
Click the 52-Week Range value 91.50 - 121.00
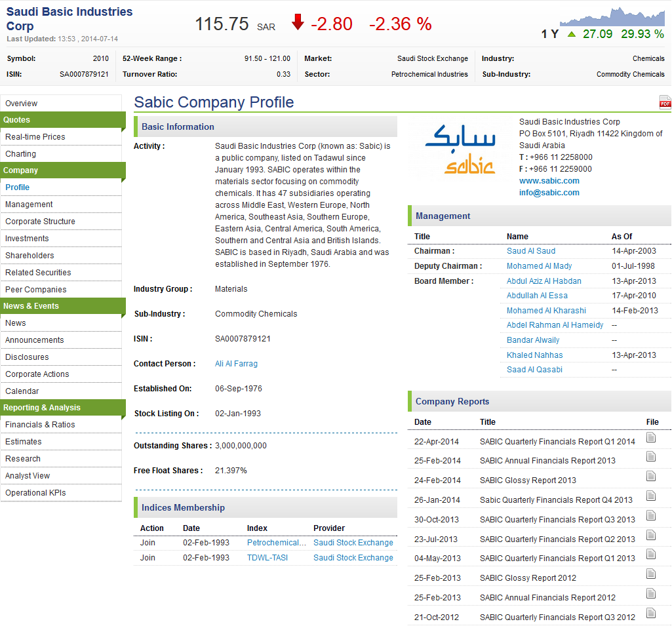[267, 59]
